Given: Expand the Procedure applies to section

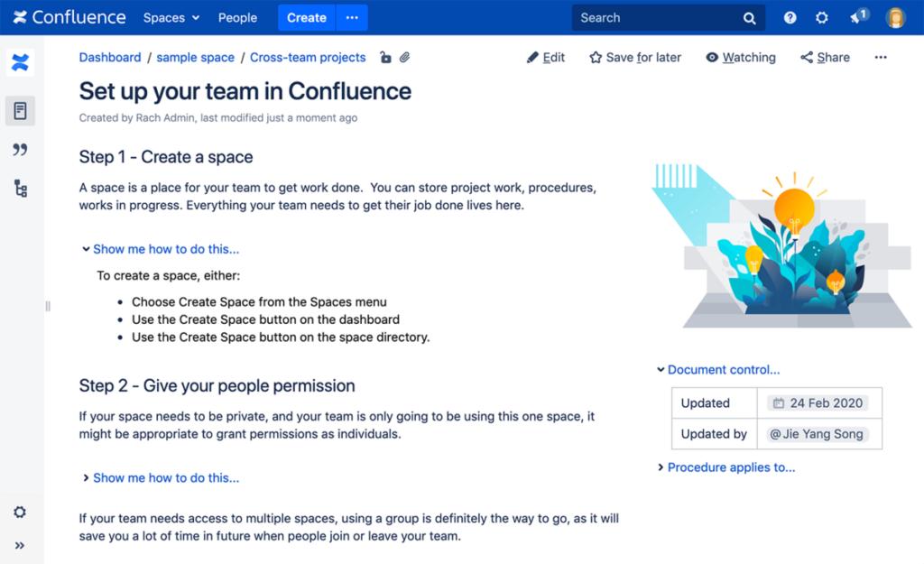Looking at the screenshot, I should pos(730,467).
